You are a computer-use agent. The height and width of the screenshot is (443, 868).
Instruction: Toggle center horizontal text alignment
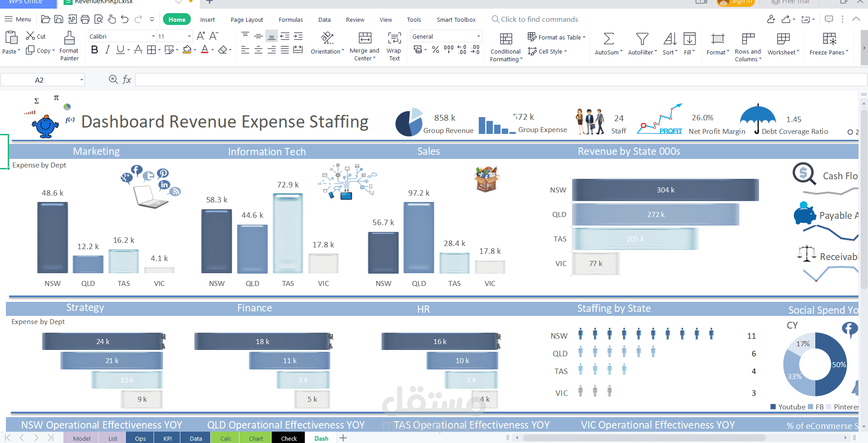pyautogui.click(x=258, y=49)
